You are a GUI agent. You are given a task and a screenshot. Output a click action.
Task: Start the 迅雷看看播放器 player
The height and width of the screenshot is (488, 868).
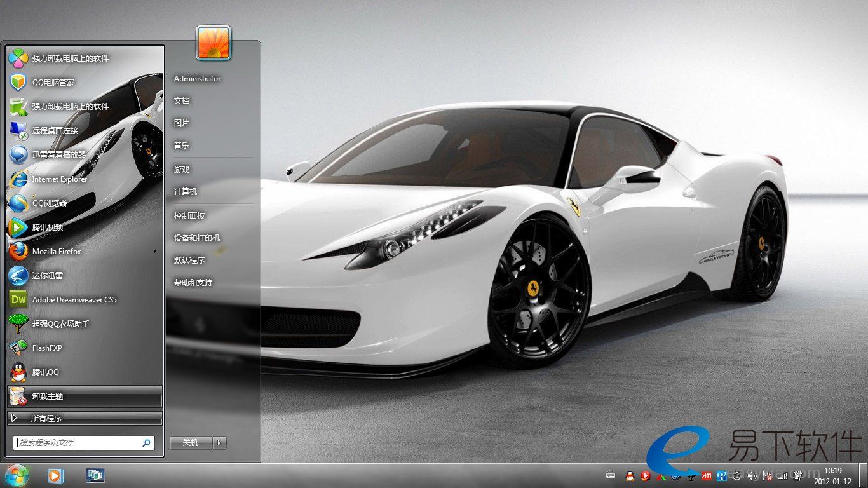[58, 155]
